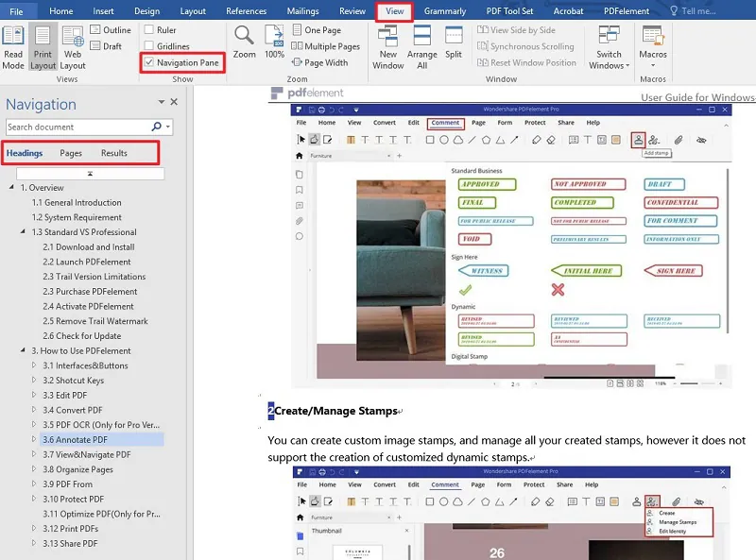Click Reset Window Position
This screenshot has width=756, height=560.
pos(526,62)
